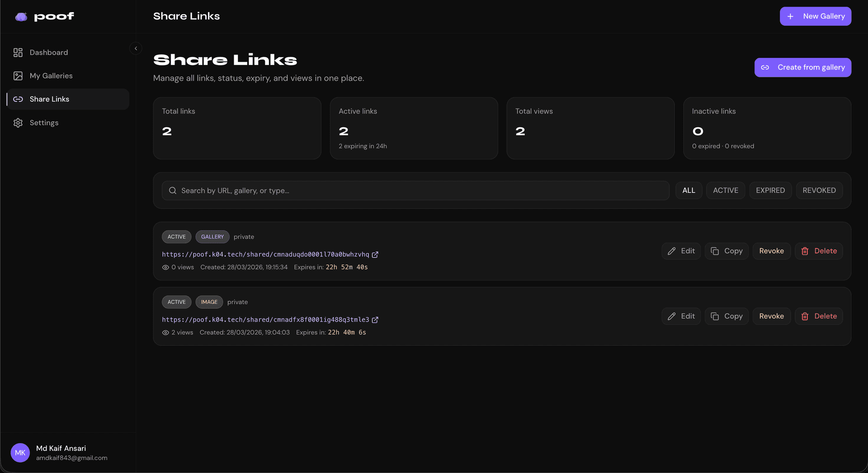Edit the gallery share link
Viewport: 868px width, 473px height.
click(681, 251)
